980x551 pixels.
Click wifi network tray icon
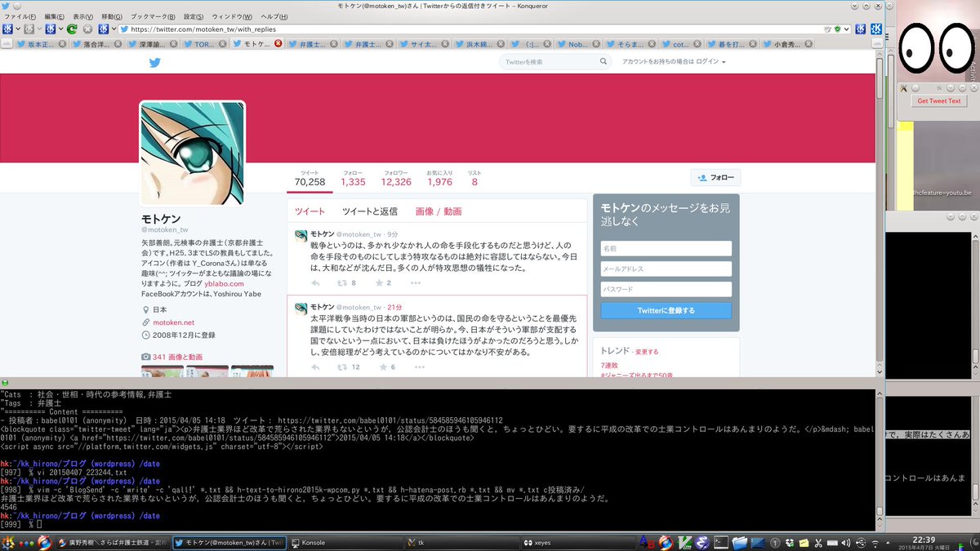pos(874,542)
